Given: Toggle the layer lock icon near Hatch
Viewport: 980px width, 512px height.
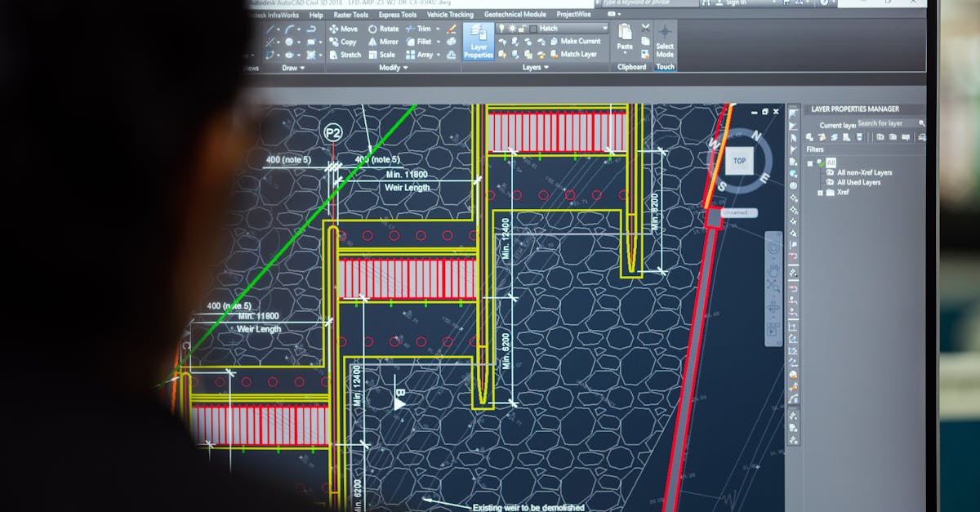Looking at the screenshot, I should [523, 28].
